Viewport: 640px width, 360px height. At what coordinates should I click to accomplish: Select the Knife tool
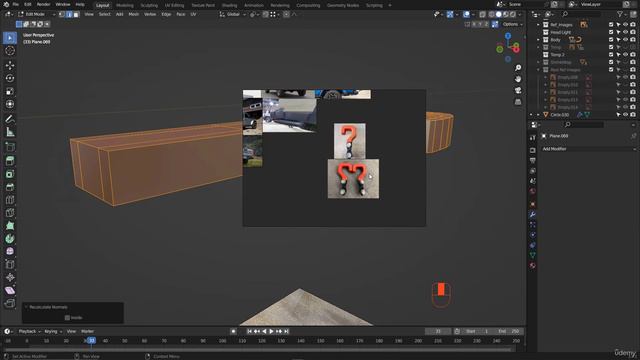[10, 213]
